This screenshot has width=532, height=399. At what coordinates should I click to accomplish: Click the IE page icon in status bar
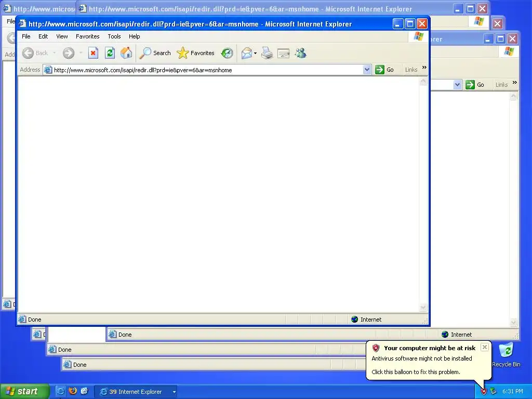pyautogui.click(x=22, y=320)
